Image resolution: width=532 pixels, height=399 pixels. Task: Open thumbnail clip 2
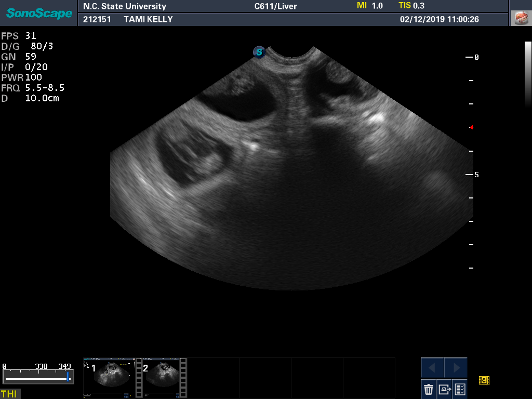pos(161,377)
